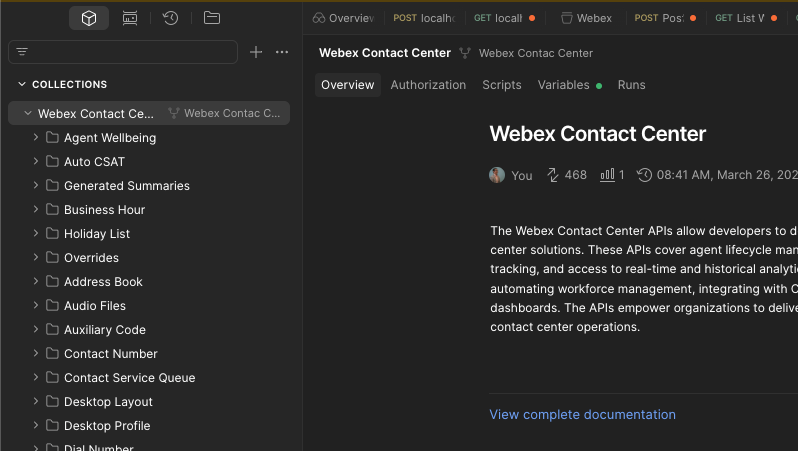Collapse the Webex Contact Center collection chevron
798x451 pixels.
pos(28,113)
